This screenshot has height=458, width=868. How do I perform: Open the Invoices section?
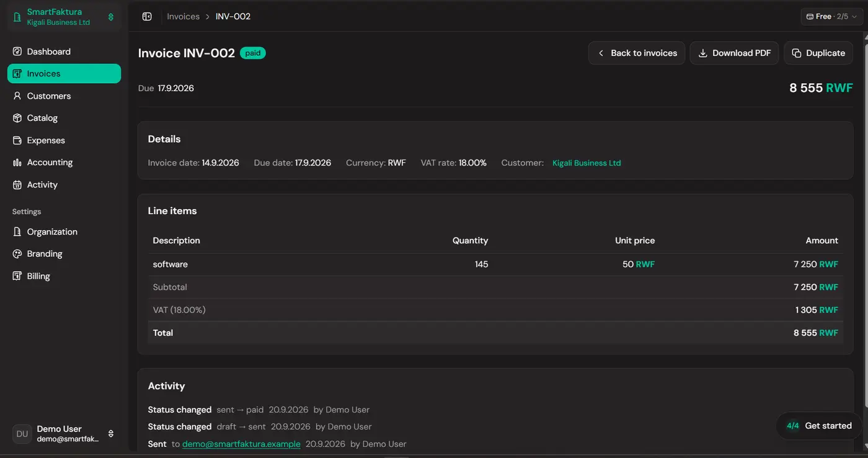[64, 73]
